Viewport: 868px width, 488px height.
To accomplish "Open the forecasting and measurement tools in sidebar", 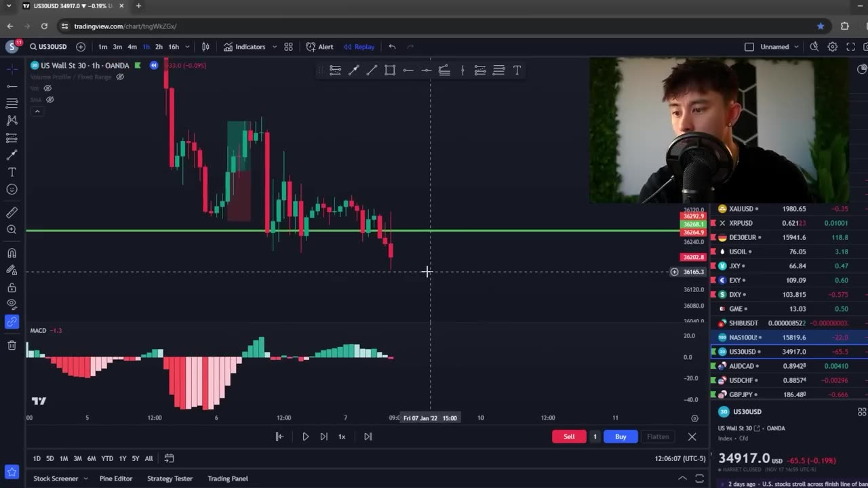I will coord(12,138).
